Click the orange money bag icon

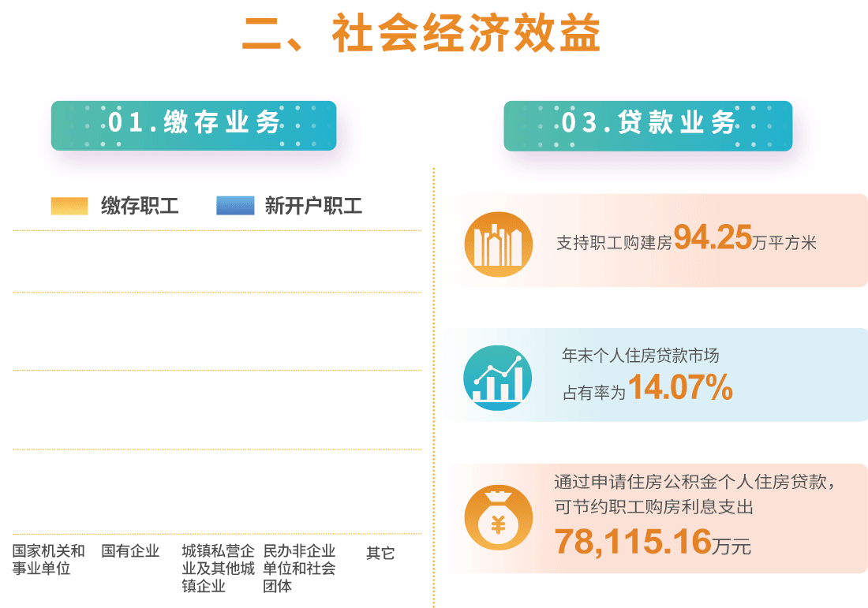point(498,517)
